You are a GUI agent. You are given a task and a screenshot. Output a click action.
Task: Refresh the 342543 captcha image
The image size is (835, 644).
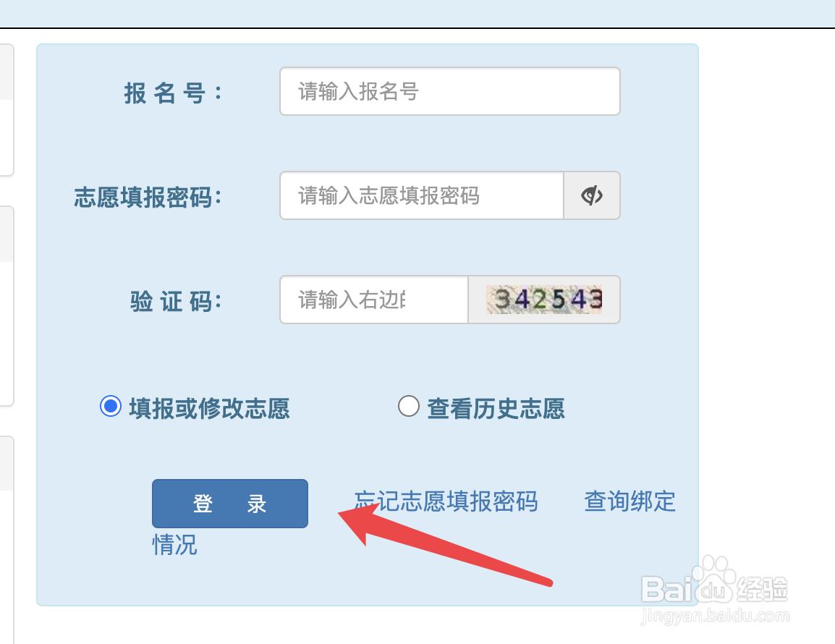(x=543, y=300)
